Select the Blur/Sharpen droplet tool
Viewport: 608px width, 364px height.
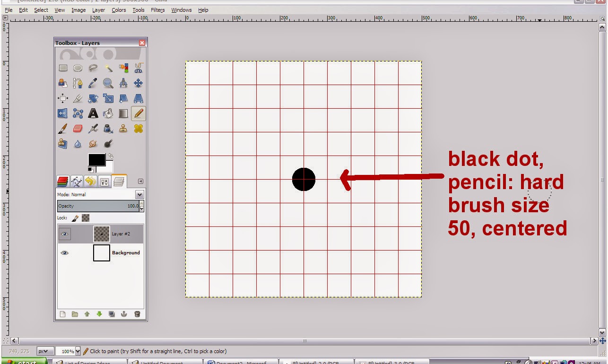point(78,143)
